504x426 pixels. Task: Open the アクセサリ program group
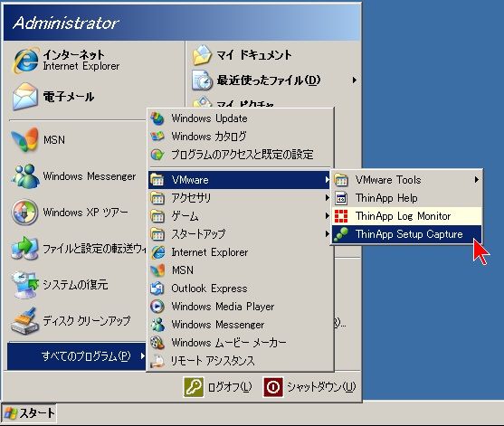tap(239, 198)
